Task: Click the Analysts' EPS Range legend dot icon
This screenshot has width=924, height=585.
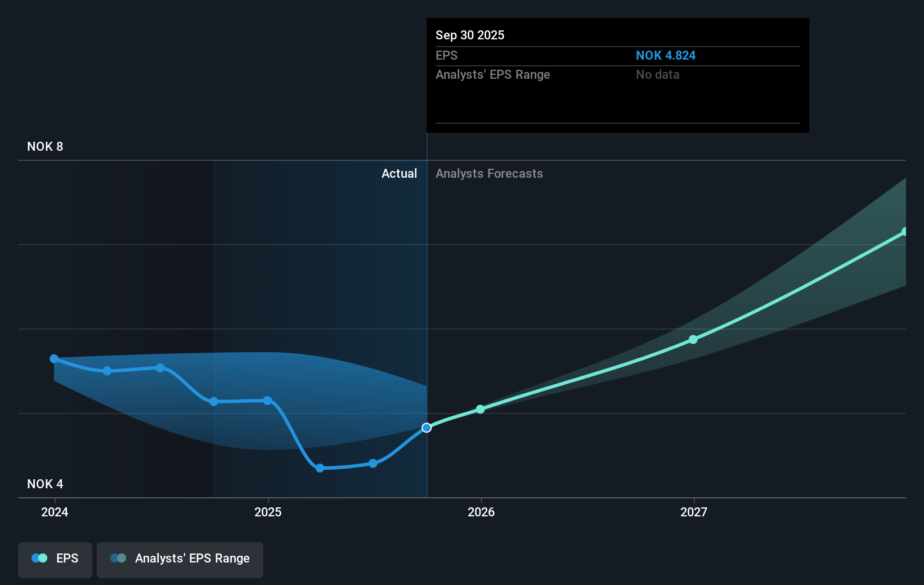Action: [118, 558]
